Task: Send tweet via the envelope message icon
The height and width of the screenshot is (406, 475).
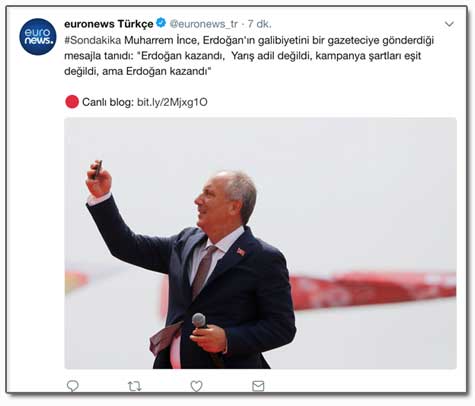Action: click(258, 386)
